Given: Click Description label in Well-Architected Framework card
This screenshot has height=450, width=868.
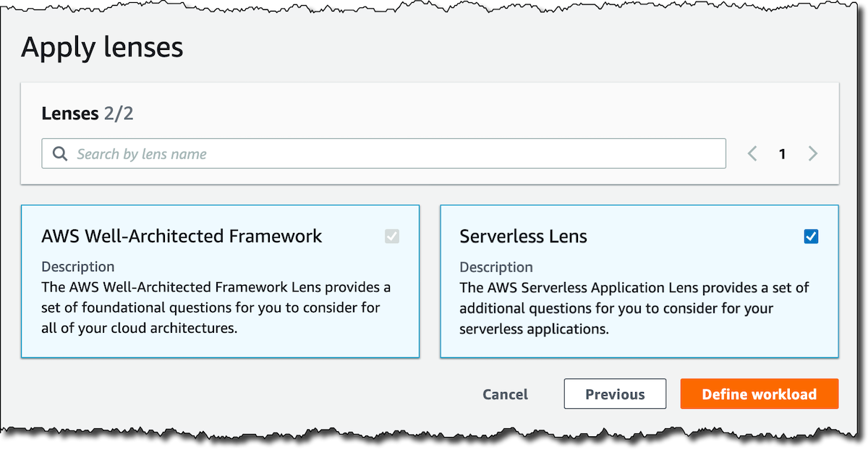Looking at the screenshot, I should coord(77,267).
